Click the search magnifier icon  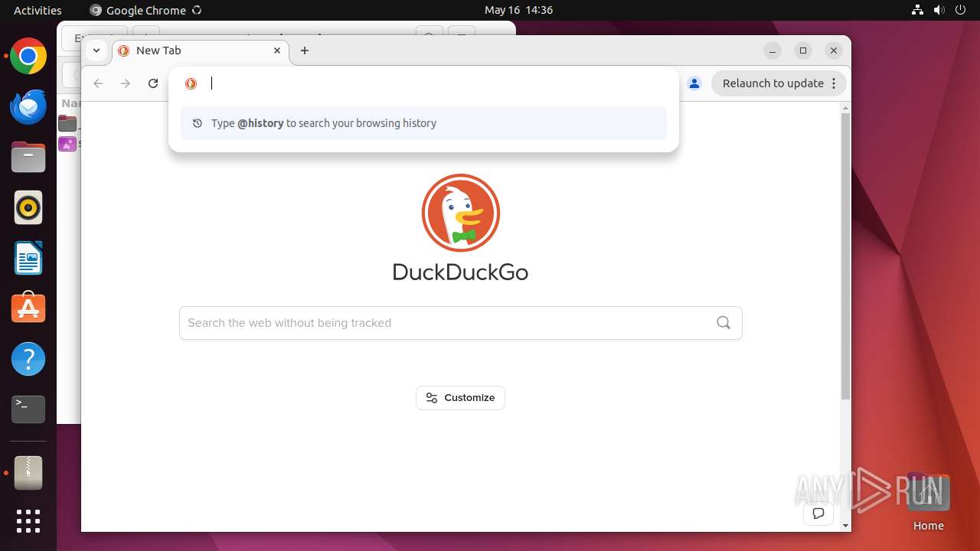tap(724, 323)
